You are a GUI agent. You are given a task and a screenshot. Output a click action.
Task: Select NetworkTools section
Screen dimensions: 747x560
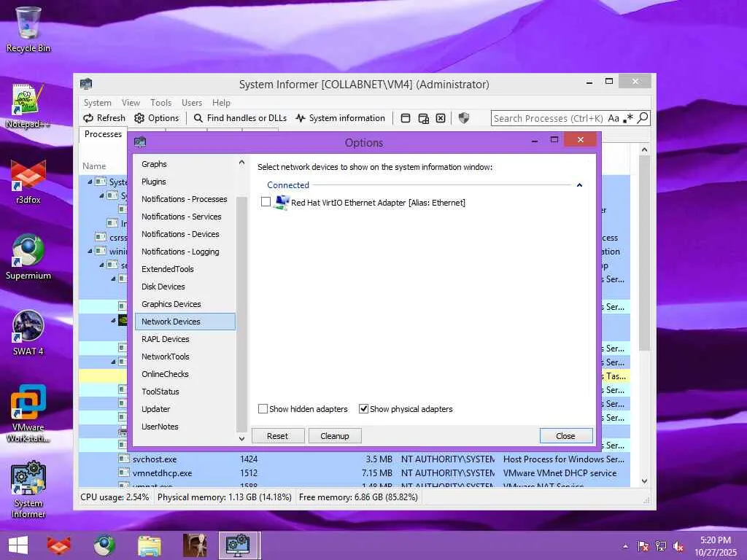click(185, 357)
